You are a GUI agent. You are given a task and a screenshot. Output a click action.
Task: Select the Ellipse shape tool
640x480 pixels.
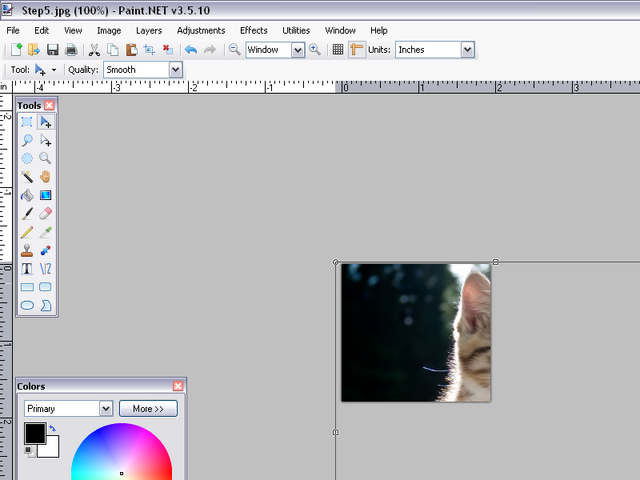pos(27,305)
